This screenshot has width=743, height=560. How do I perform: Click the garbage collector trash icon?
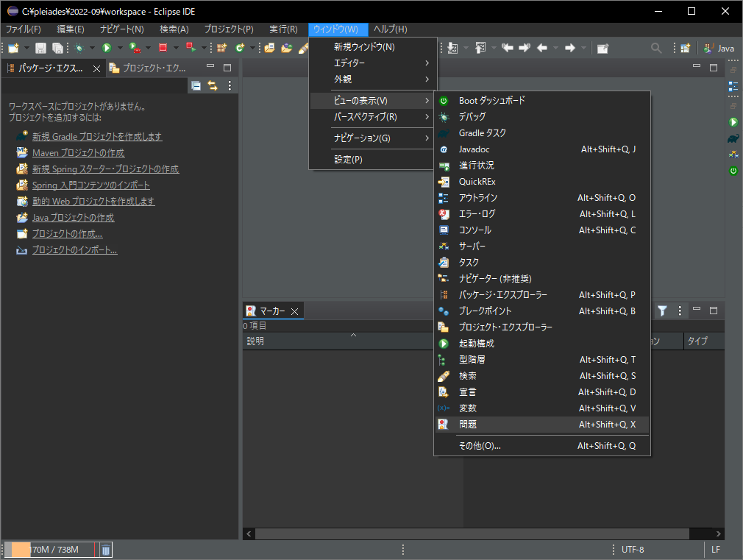pyautogui.click(x=106, y=550)
